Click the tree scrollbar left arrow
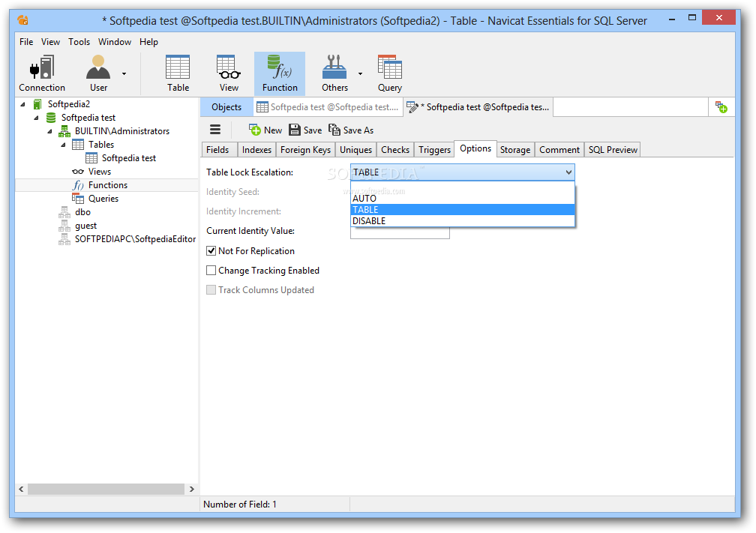 [x=21, y=489]
